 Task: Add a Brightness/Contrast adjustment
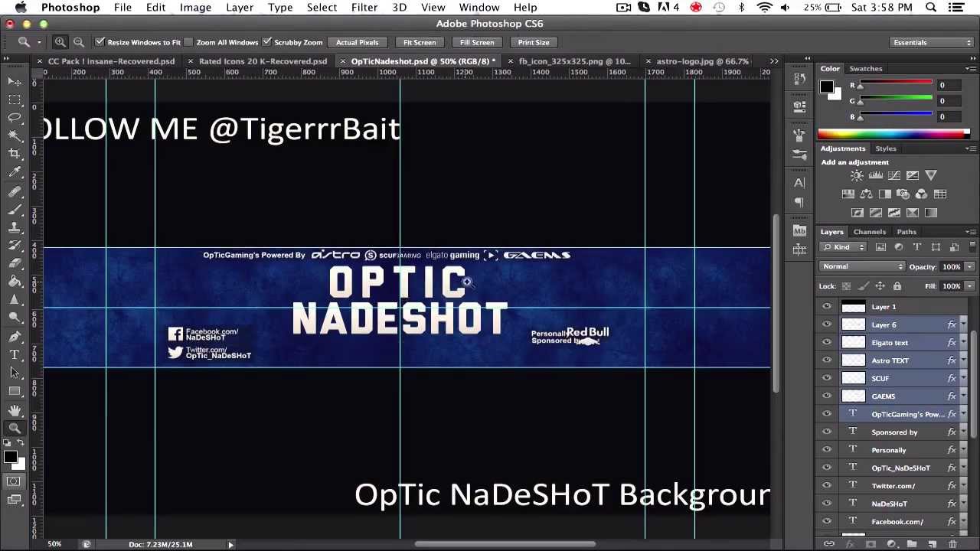[857, 175]
